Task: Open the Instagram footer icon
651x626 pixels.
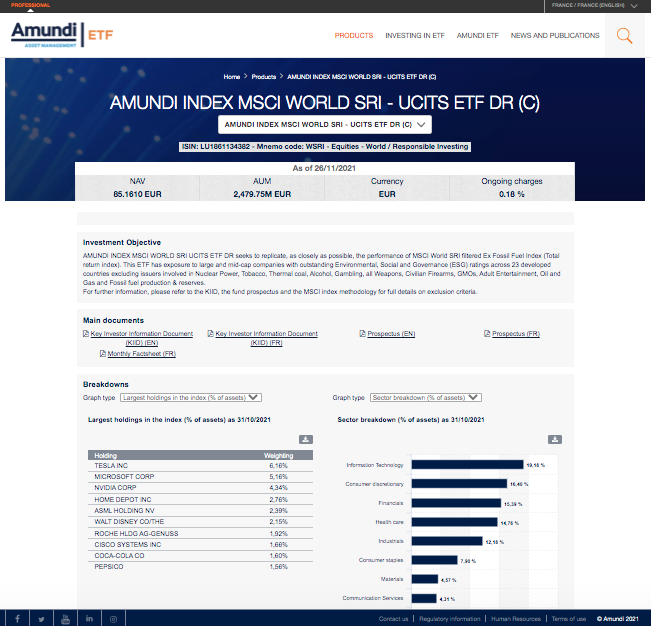Action: pos(113,619)
